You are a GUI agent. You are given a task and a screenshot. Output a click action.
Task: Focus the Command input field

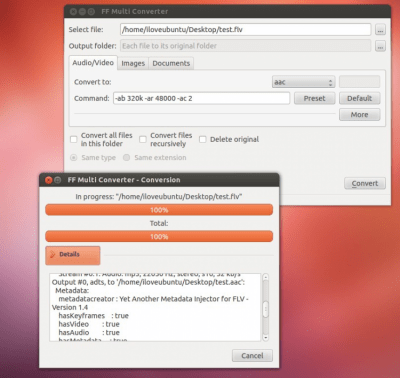(x=201, y=98)
